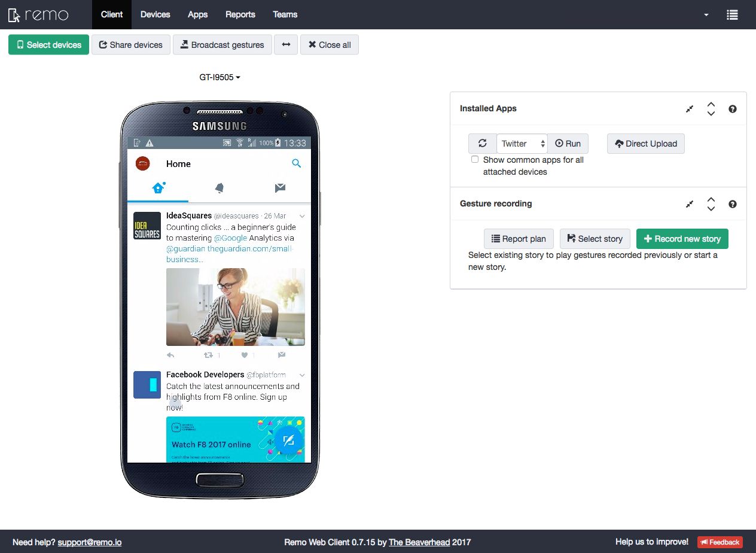The image size is (756, 553).
Task: Switch to the Devices tab
Action: point(155,14)
